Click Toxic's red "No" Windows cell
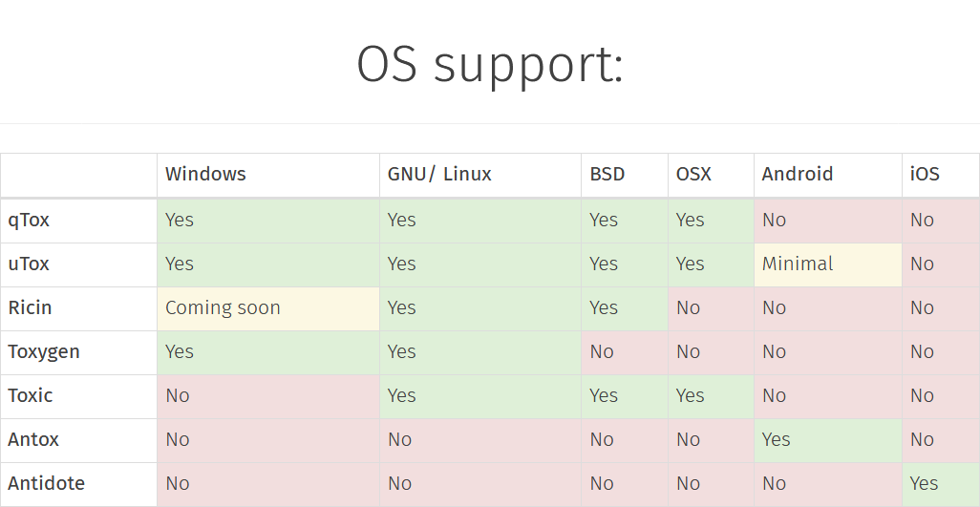The height and width of the screenshot is (507, 980). click(178, 396)
